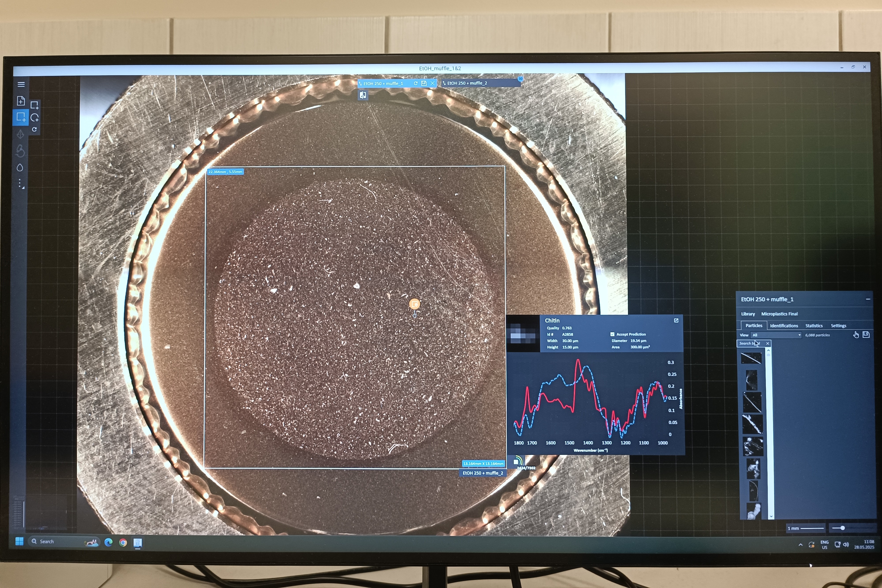Open the Statistics tab
Screen dimensions: 882x588
[814, 325]
